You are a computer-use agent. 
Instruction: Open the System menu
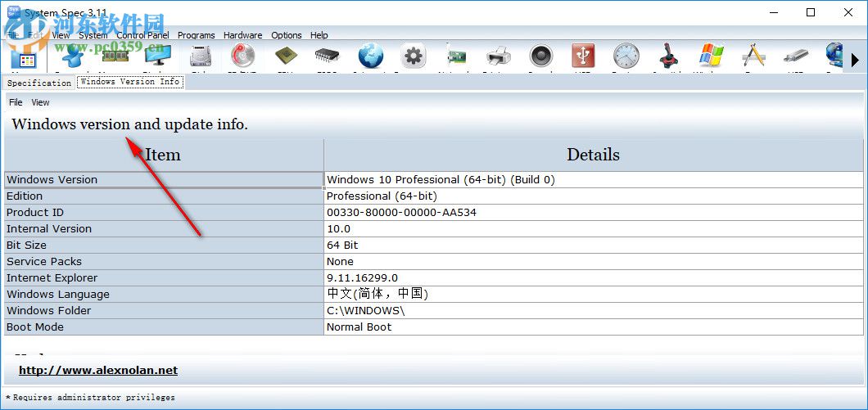[93, 35]
